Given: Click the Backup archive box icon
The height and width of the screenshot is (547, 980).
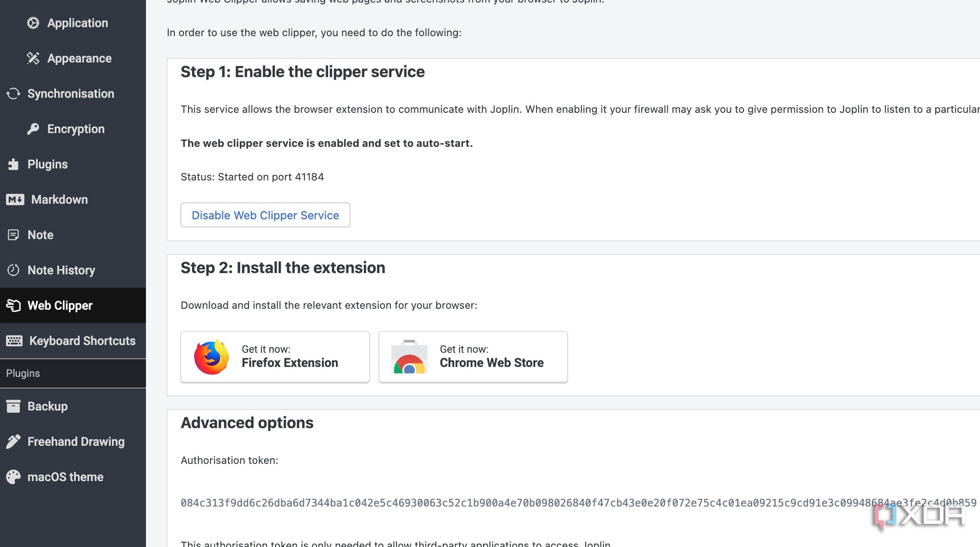Looking at the screenshot, I should point(13,406).
